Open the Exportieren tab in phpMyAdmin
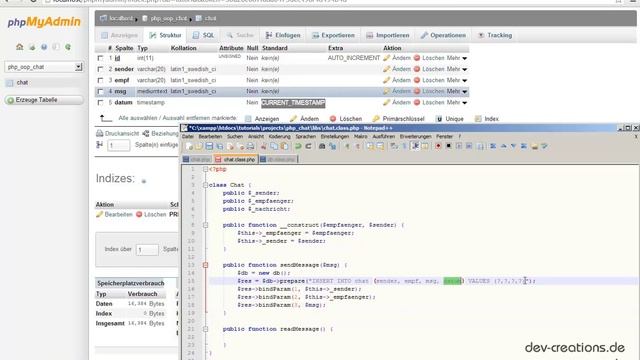The width and height of the screenshot is (640, 360). tap(333, 35)
